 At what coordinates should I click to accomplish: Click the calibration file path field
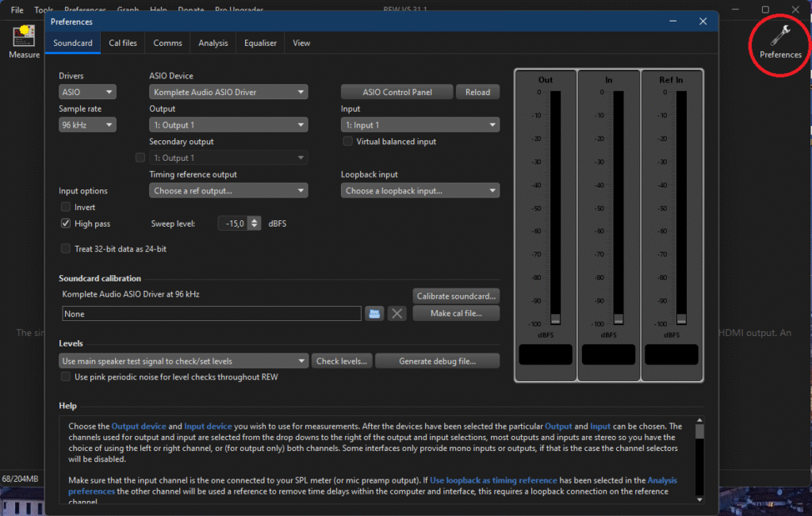coord(212,314)
